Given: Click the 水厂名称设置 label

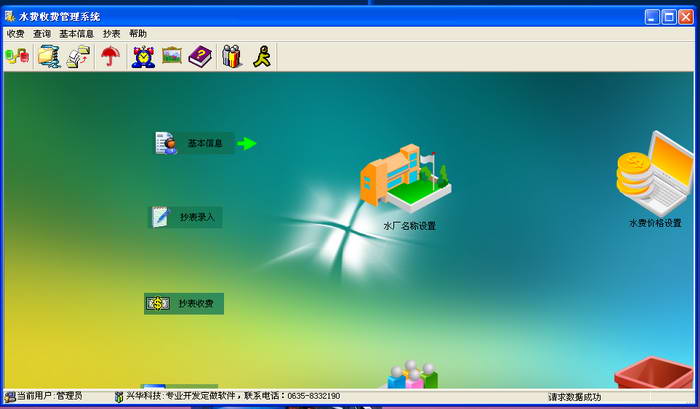Looking at the screenshot, I should click(409, 226).
